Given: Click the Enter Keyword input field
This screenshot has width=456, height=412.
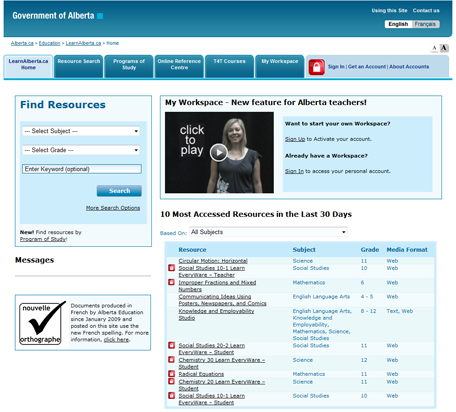Looking at the screenshot, I should point(82,169).
